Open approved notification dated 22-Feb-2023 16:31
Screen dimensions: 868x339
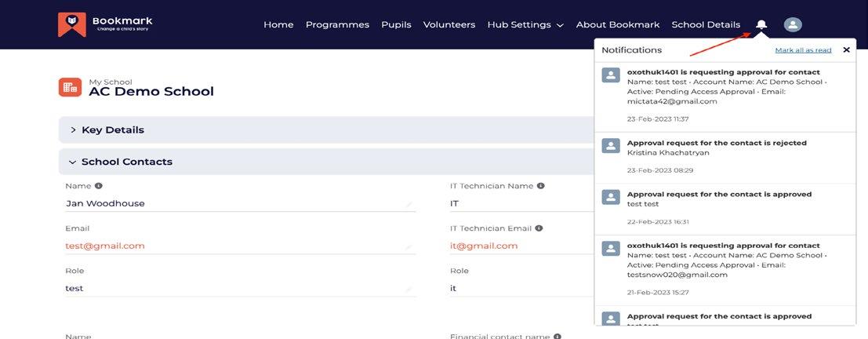pyautogui.click(x=725, y=210)
